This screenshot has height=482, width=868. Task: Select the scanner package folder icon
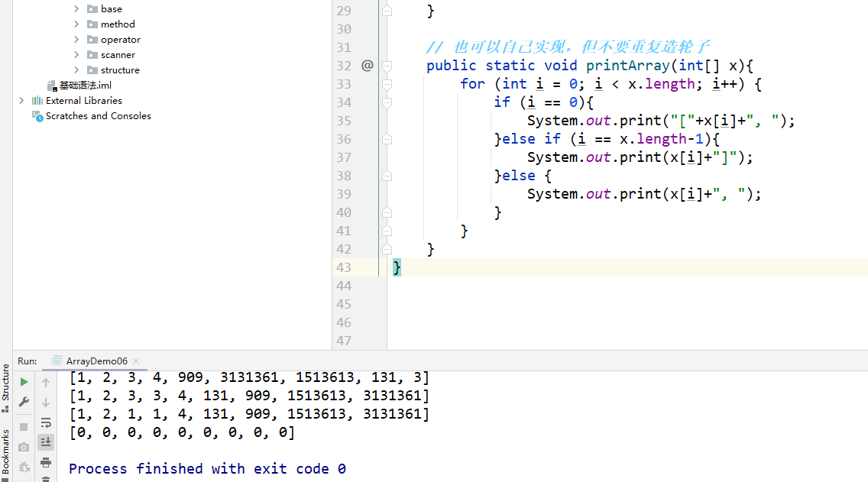(92, 54)
